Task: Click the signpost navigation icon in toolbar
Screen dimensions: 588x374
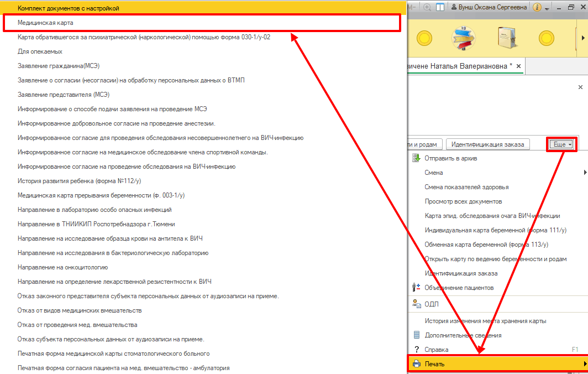Action: click(464, 38)
